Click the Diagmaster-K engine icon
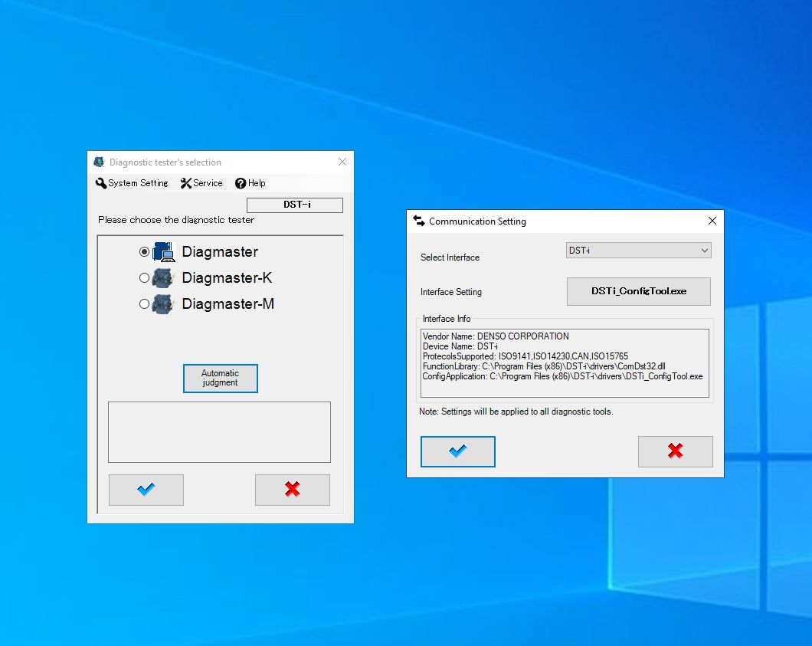This screenshot has height=646, width=812. pos(162,277)
